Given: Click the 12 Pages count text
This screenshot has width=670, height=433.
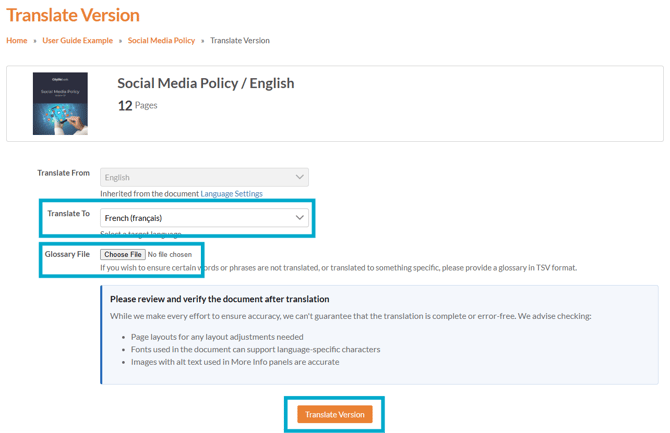Looking at the screenshot, I should tap(137, 105).
